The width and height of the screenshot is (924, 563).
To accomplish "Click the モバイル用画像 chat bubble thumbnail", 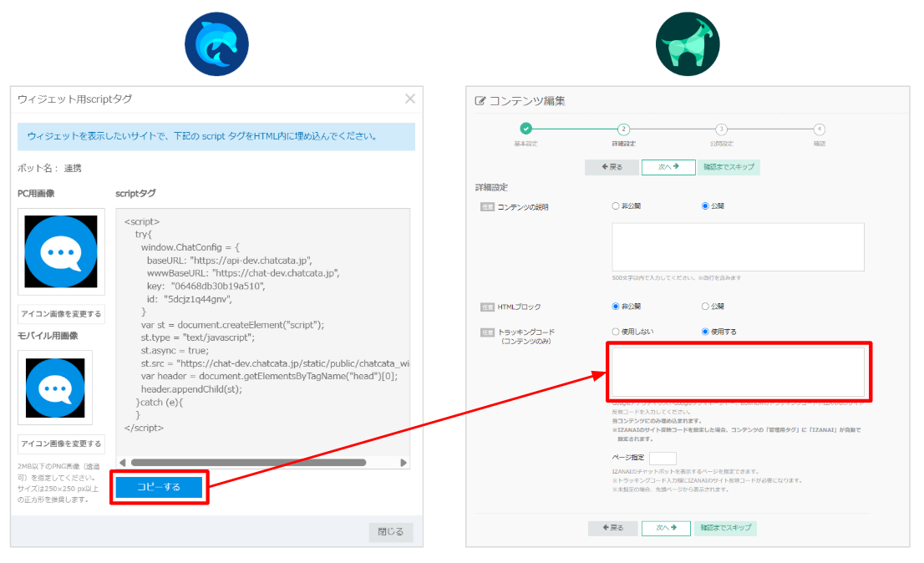I will [x=55, y=388].
